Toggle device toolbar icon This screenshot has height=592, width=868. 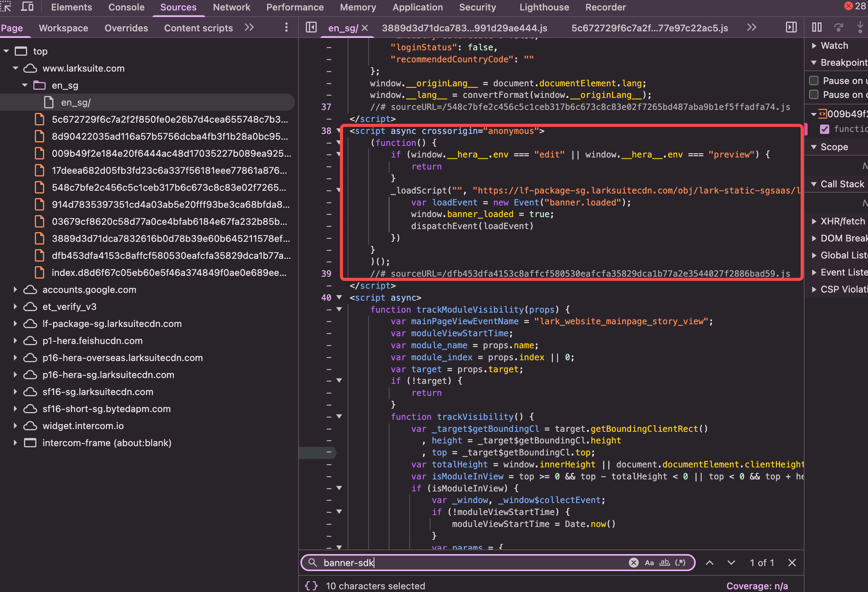click(27, 7)
